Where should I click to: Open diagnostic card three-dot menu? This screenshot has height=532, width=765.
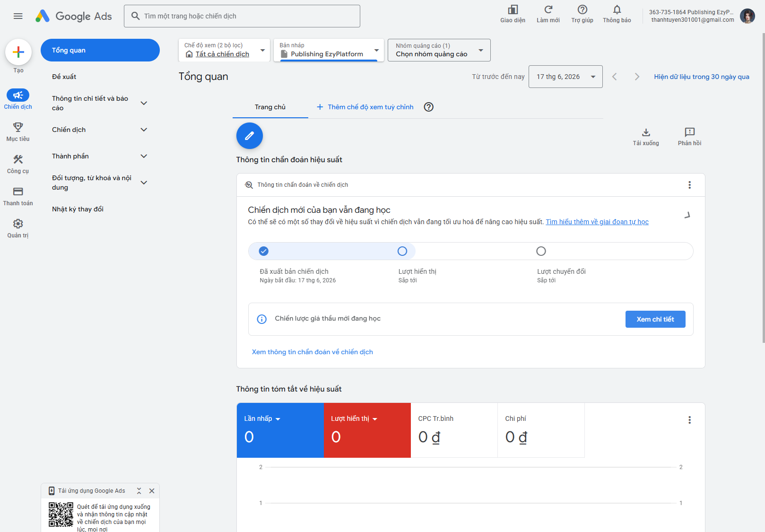(x=690, y=185)
